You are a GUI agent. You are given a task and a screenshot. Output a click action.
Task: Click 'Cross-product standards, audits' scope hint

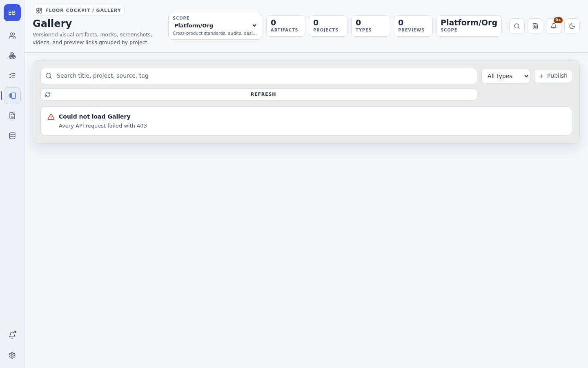pos(215,34)
